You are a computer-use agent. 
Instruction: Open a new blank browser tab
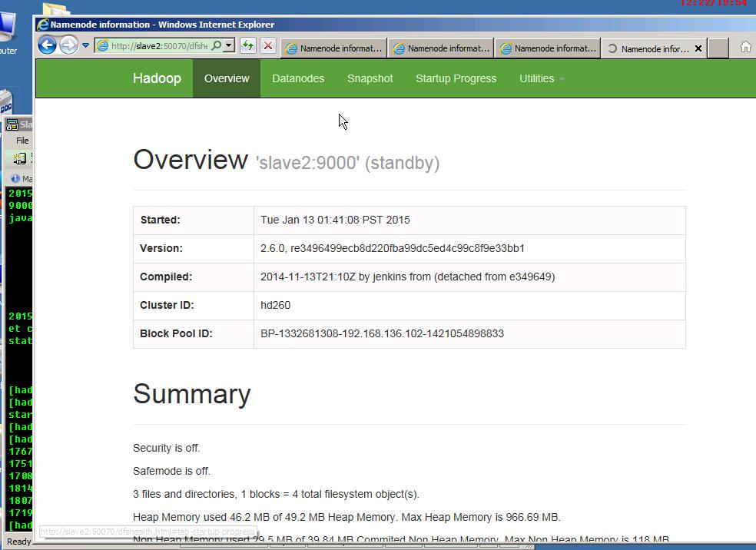[718, 48]
